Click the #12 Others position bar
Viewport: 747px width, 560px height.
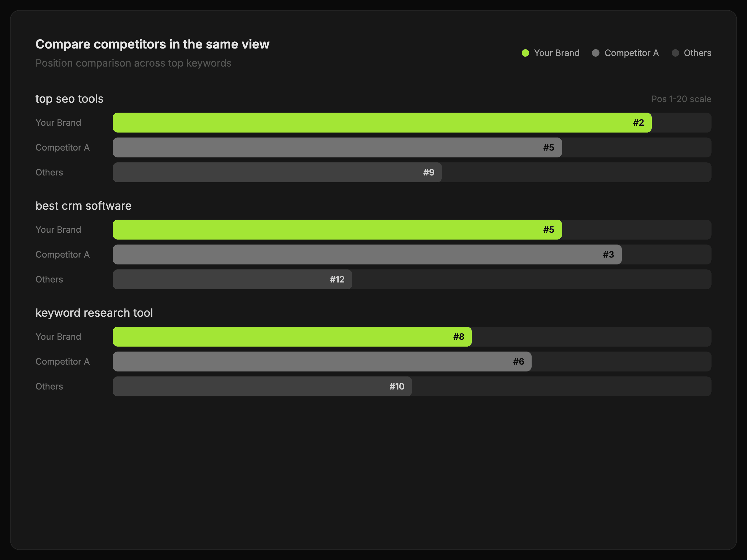click(232, 279)
